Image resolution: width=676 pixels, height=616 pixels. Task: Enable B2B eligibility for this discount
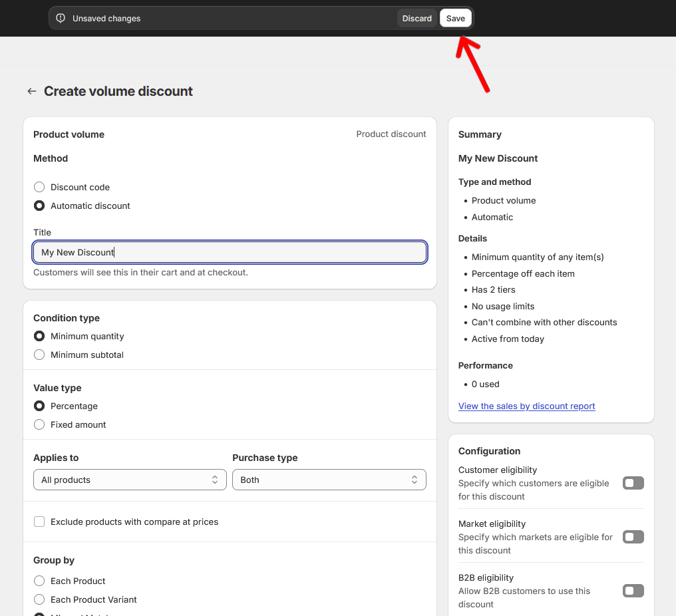pos(633,591)
